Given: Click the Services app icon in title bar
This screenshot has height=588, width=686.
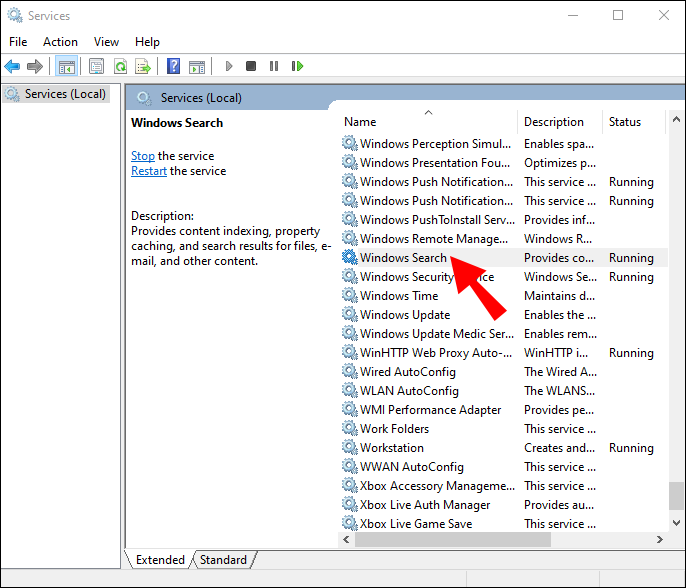Looking at the screenshot, I should [x=14, y=15].
